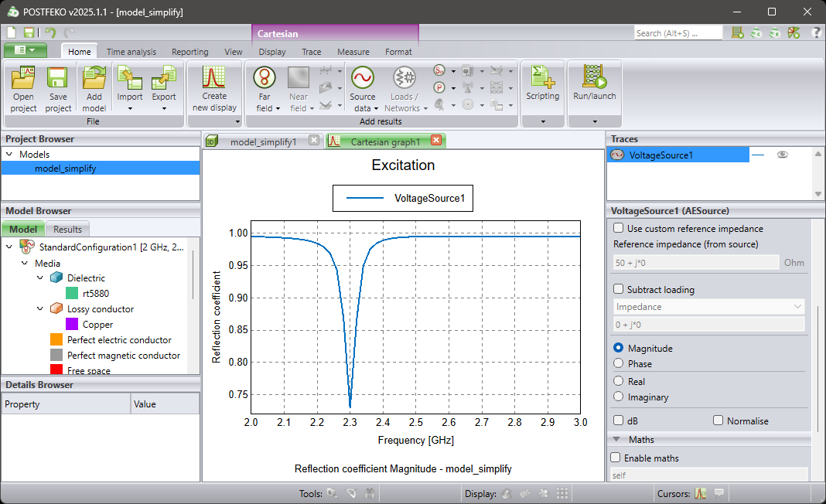
Task: Select the Real radio button
Action: 619,381
